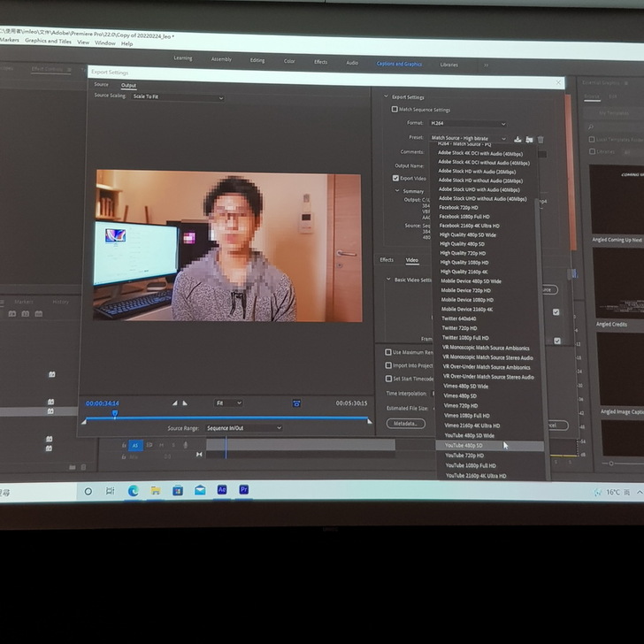Click the Angled Coming Up Next template thumbnail
The width and height of the screenshot is (644, 644).
coord(617,199)
